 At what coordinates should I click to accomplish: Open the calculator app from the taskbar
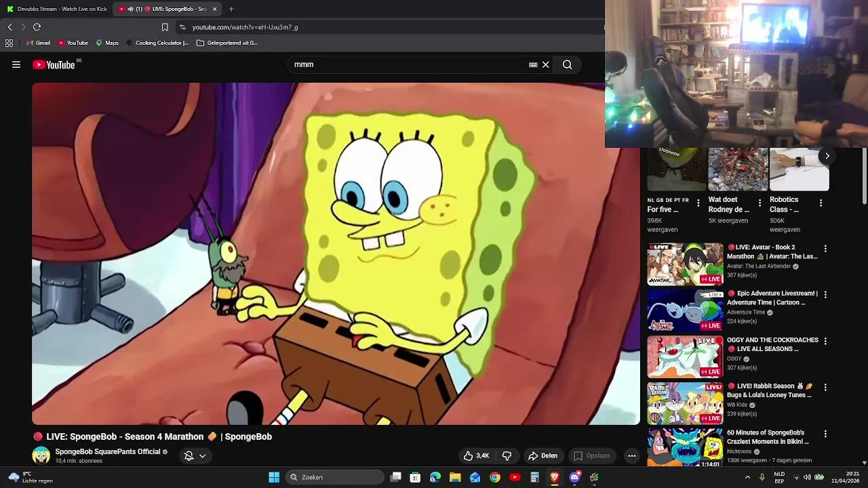[x=534, y=477]
